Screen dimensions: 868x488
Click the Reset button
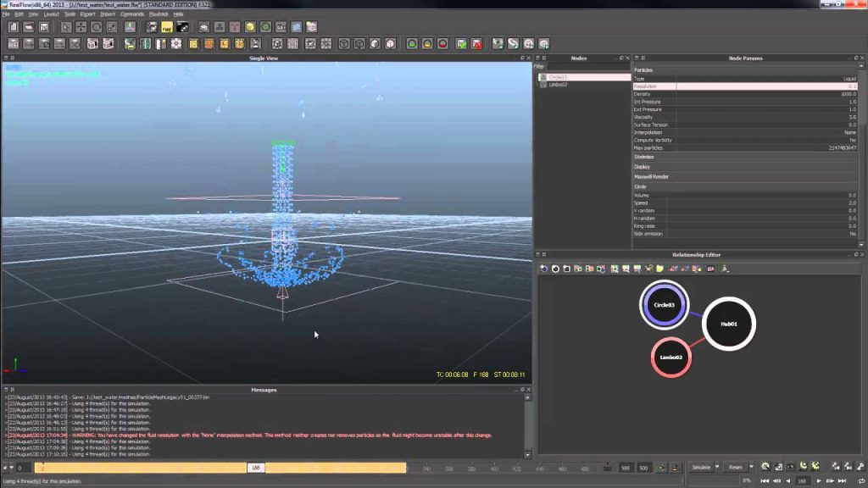735,468
